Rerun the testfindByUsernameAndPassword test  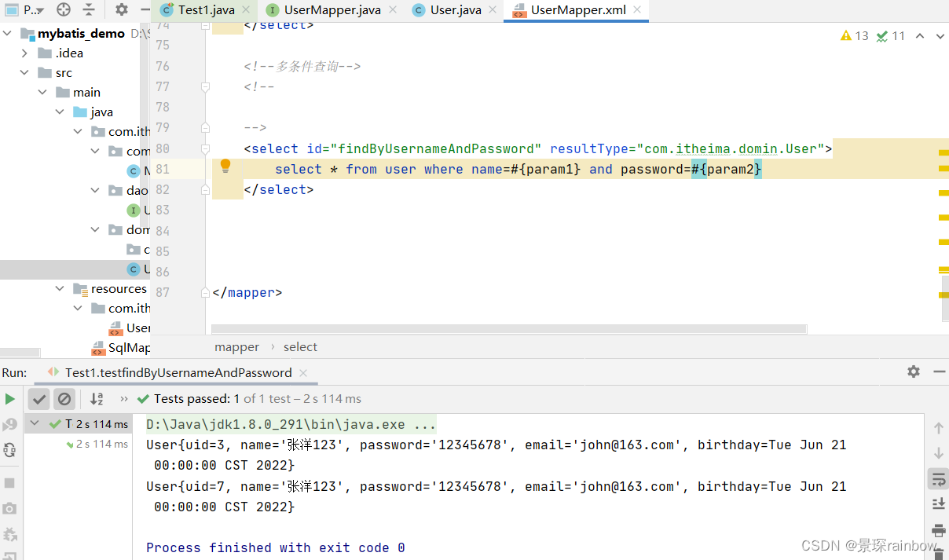point(10,399)
